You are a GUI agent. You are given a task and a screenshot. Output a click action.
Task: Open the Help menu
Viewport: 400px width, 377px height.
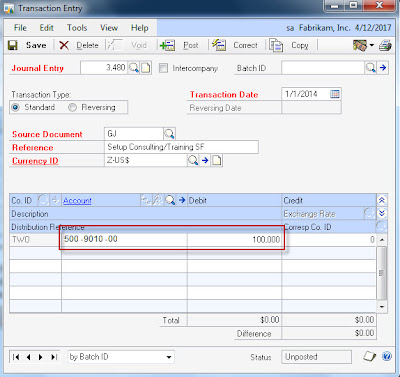(139, 28)
